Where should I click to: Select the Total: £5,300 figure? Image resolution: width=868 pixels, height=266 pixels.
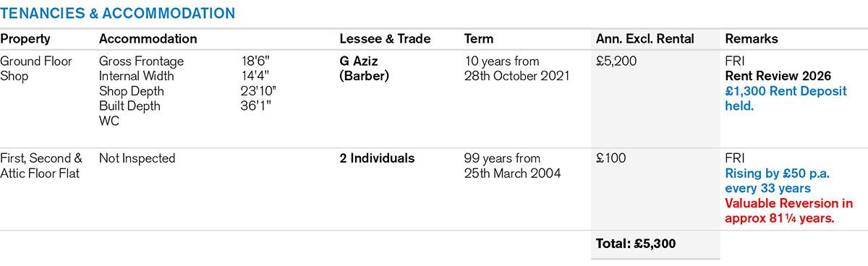(636, 244)
